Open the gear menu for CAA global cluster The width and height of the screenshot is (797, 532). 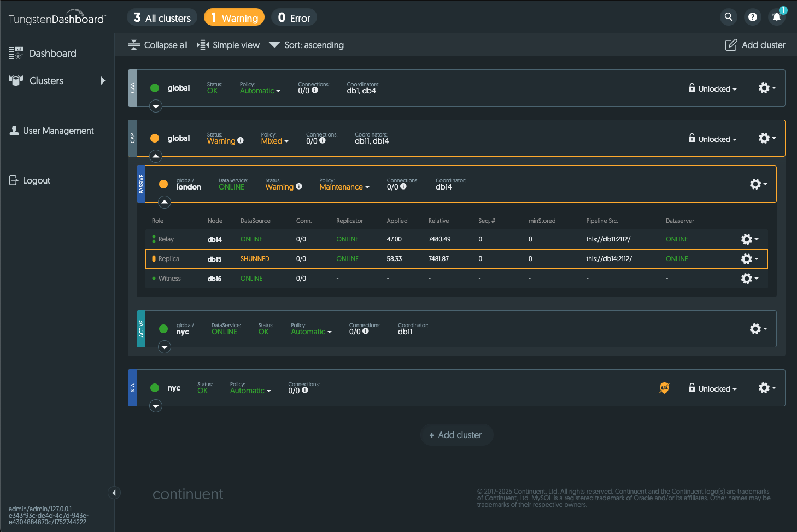(767, 88)
